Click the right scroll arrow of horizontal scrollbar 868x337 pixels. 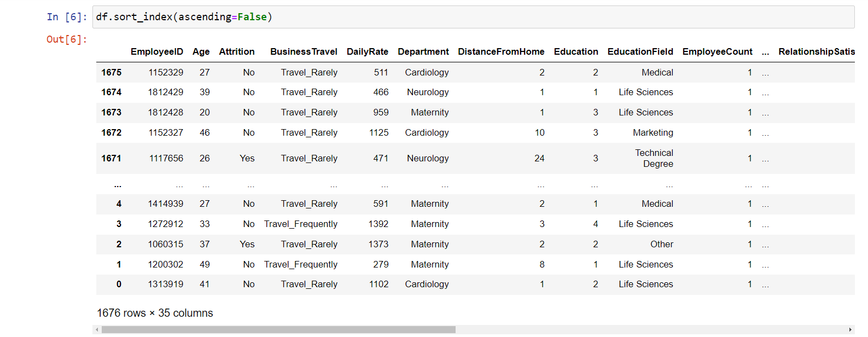(850, 330)
